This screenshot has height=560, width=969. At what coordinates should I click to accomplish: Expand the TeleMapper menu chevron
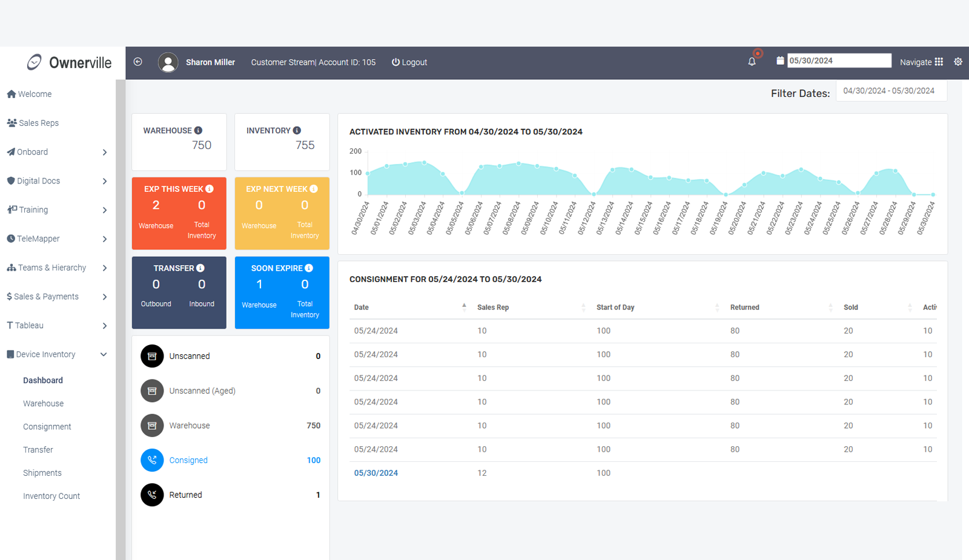pyautogui.click(x=105, y=239)
